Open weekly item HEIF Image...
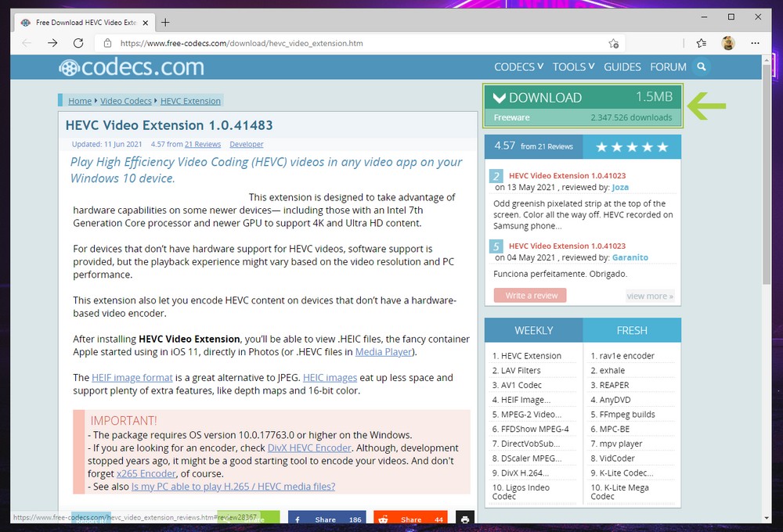This screenshot has width=783, height=532. (521, 400)
